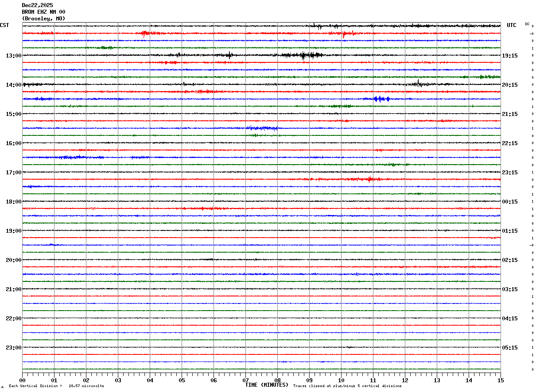Click minute 15 on the bottom axis
This screenshot has width=536, height=392.
point(501,380)
